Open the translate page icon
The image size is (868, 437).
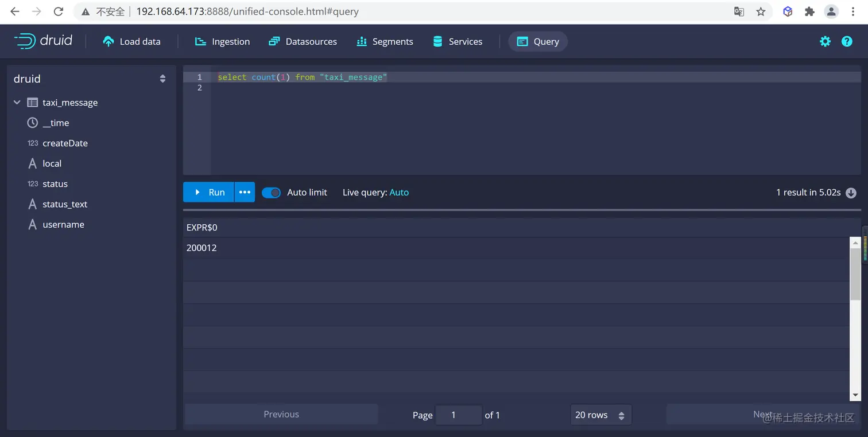[x=739, y=11]
